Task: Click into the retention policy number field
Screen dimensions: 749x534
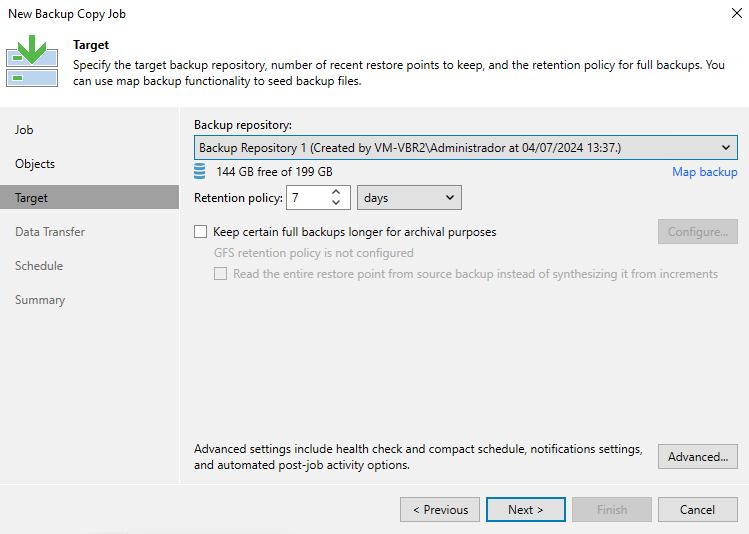Action: [x=306, y=198]
